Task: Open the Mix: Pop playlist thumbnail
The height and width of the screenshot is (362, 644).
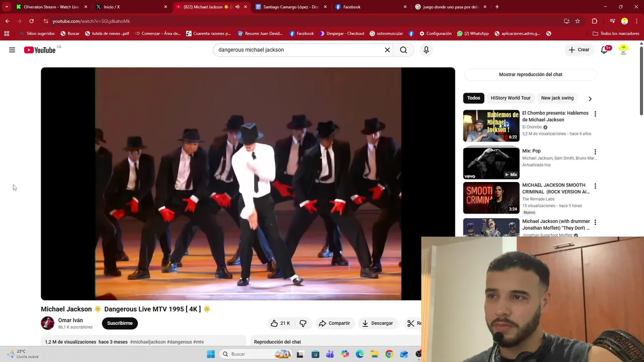Action: 491,163
